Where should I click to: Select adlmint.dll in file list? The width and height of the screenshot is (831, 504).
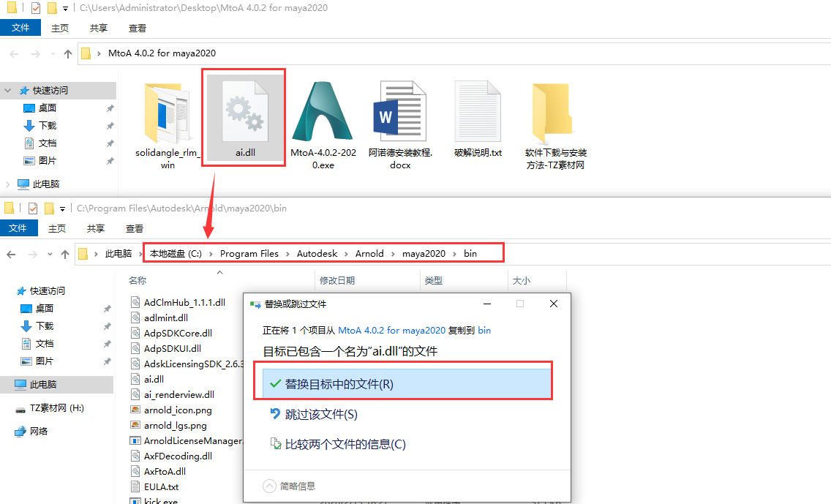pyautogui.click(x=166, y=318)
